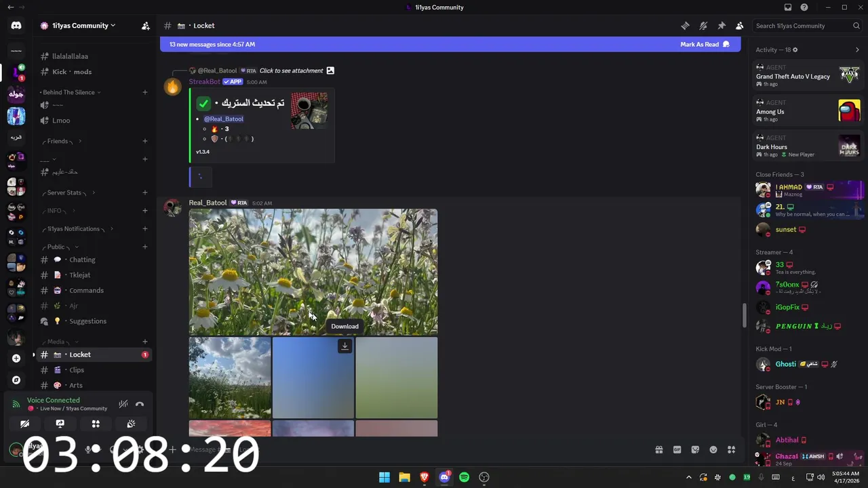Viewport: 868px width, 488px height.
Task: Open the Real_Batool username above the photos
Action: coord(208,203)
